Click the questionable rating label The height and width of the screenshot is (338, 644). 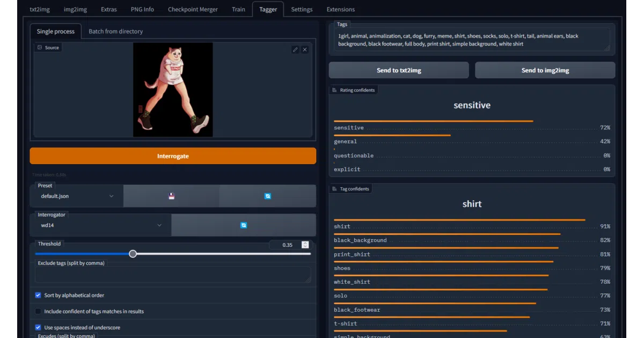coord(354,156)
